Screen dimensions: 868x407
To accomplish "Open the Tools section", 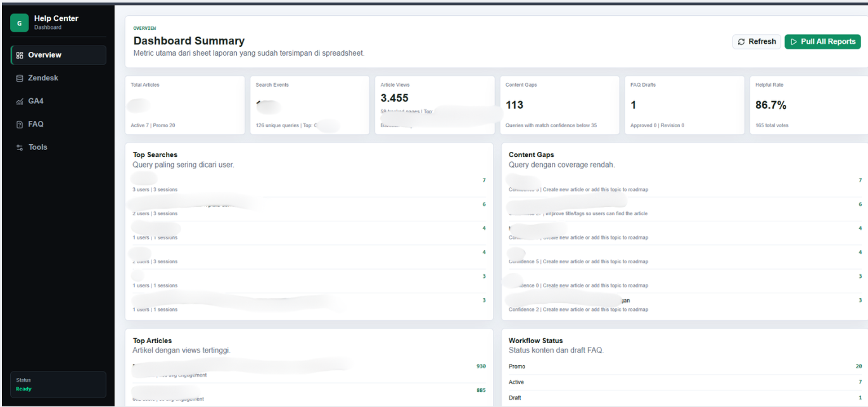I will (58, 147).
